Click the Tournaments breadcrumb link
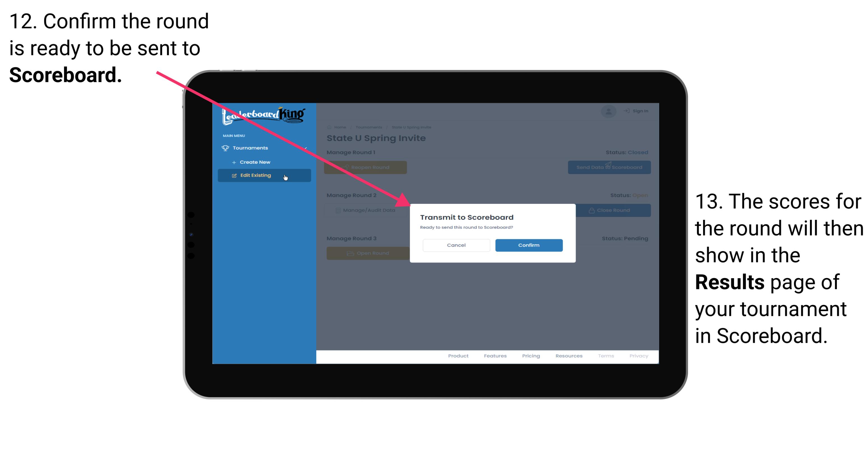The height and width of the screenshot is (467, 868). tap(369, 127)
